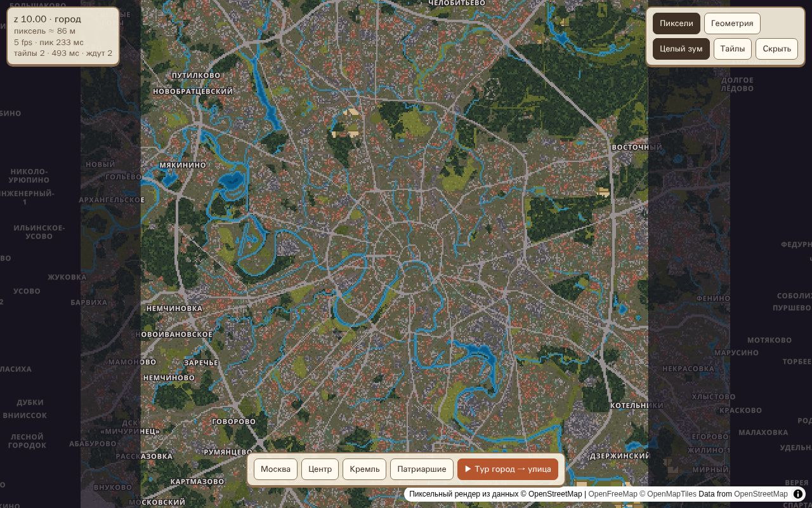The width and height of the screenshot is (812, 508).
Task: Select the Котельники map label
Action: coord(636,405)
